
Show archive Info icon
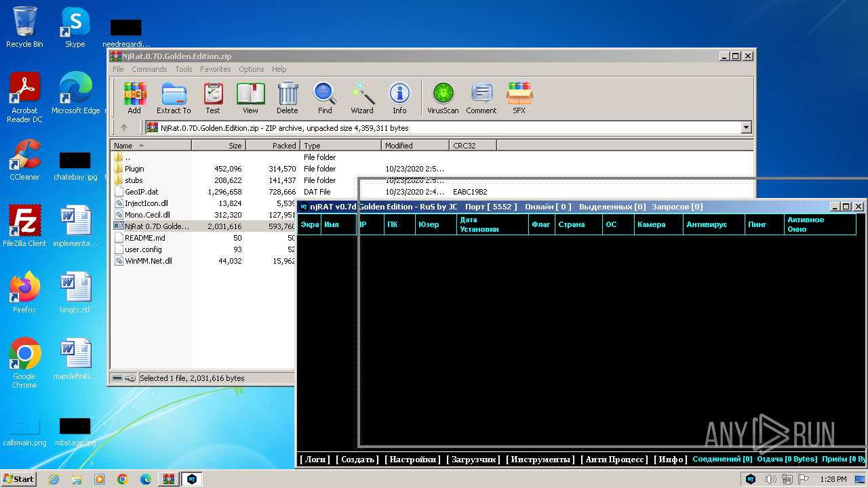(399, 98)
